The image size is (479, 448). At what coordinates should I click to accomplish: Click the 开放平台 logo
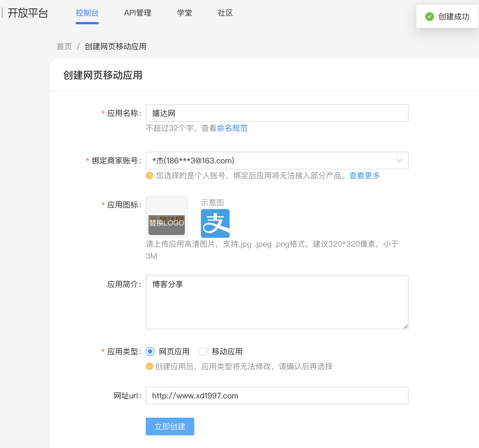point(28,13)
